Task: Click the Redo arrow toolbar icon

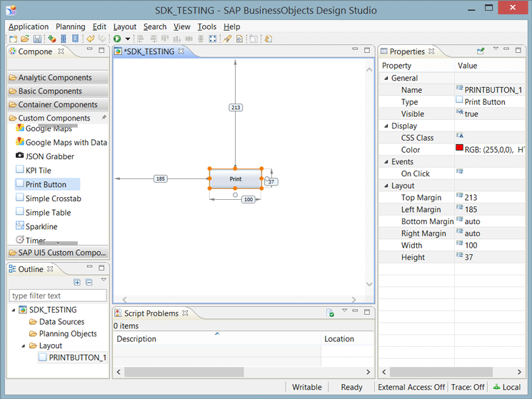Action: point(102,39)
